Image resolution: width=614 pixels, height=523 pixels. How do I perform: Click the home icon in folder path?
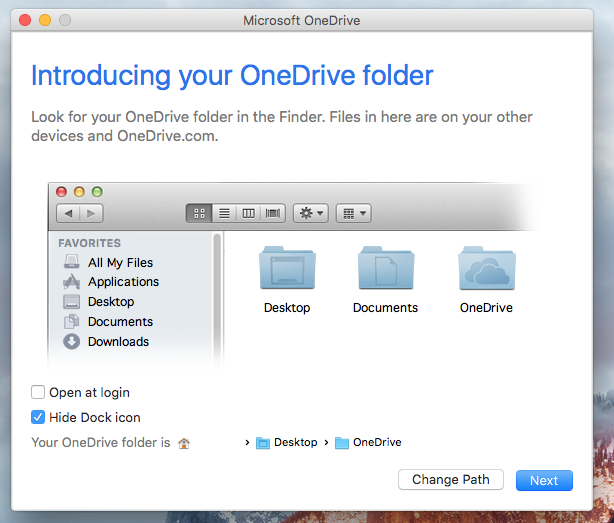point(184,443)
